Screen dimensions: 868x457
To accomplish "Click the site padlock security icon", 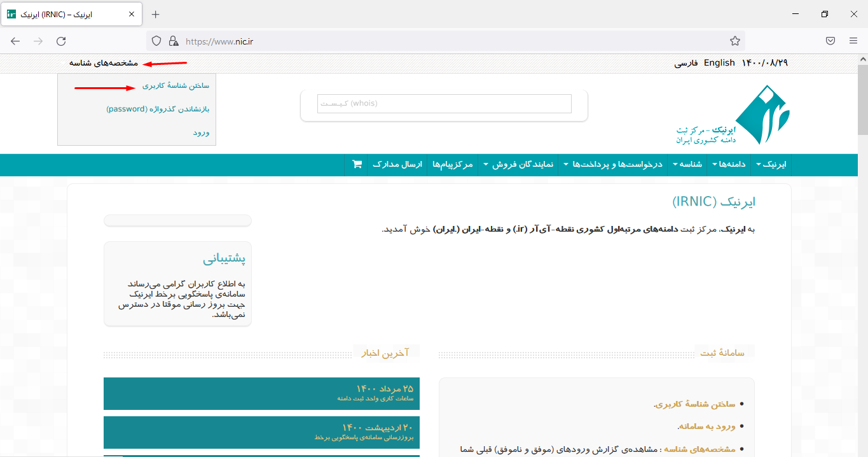I will click(173, 41).
